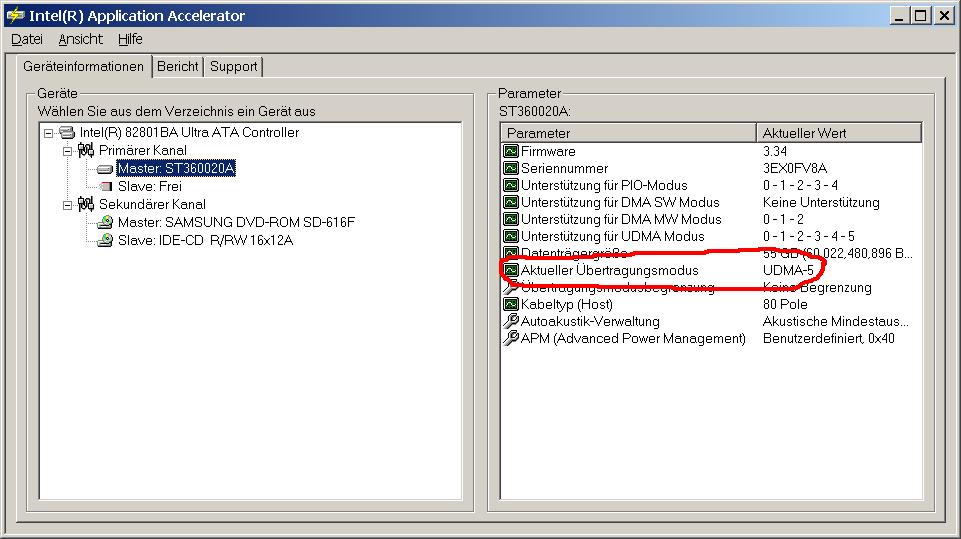Select Unterstützung für PIO-Modus row

[x=712, y=185]
